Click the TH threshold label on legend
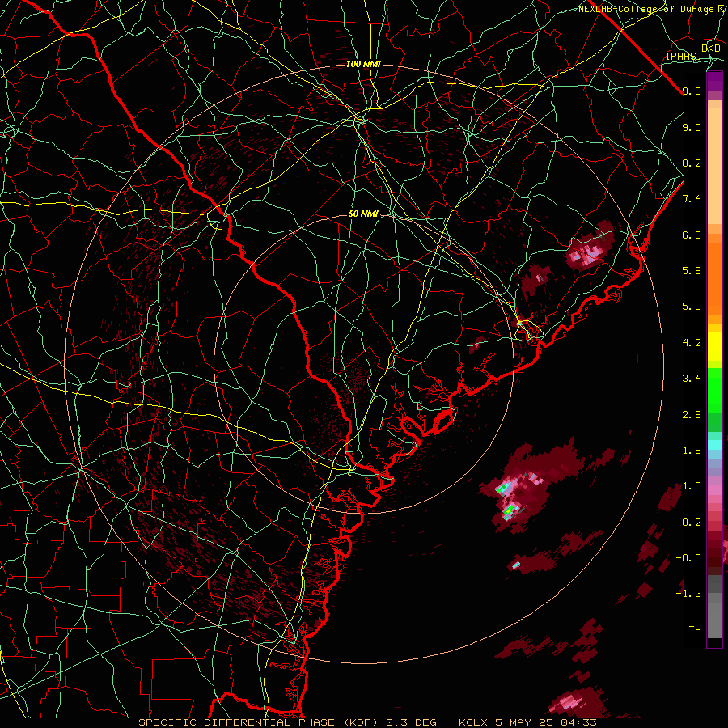This screenshot has width=728, height=728. (695, 630)
